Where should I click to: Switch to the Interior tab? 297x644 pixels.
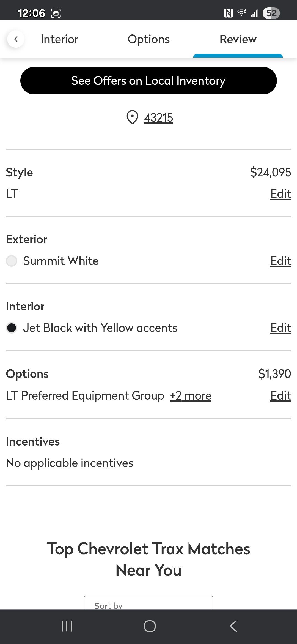coord(59,39)
